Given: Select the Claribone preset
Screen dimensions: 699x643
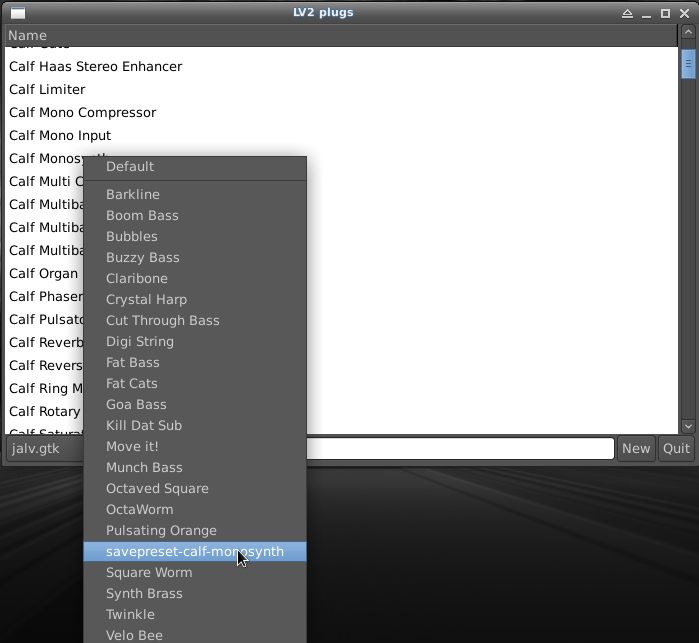Looking at the screenshot, I should click(x=195, y=278).
